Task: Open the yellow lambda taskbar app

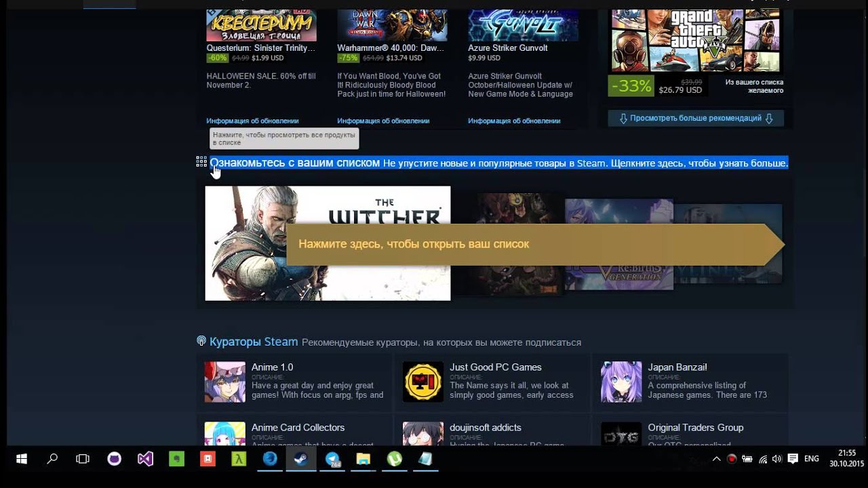Action: [x=239, y=459]
